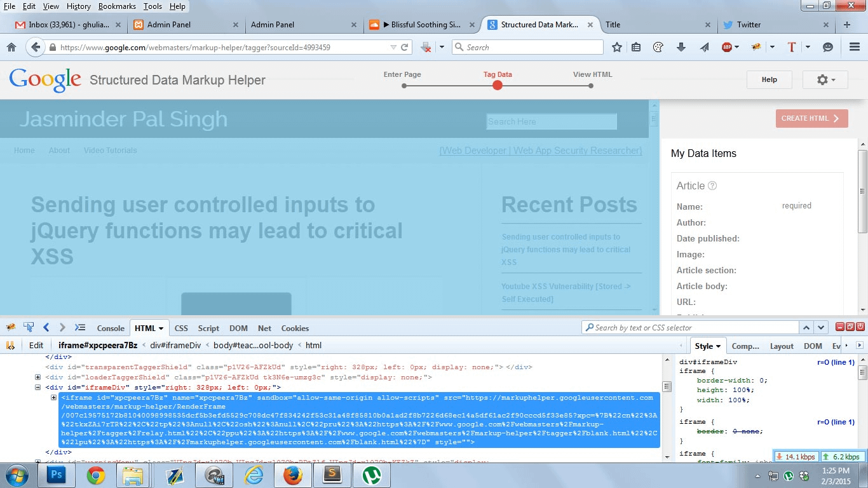Open the Layout side panel tab

click(782, 346)
